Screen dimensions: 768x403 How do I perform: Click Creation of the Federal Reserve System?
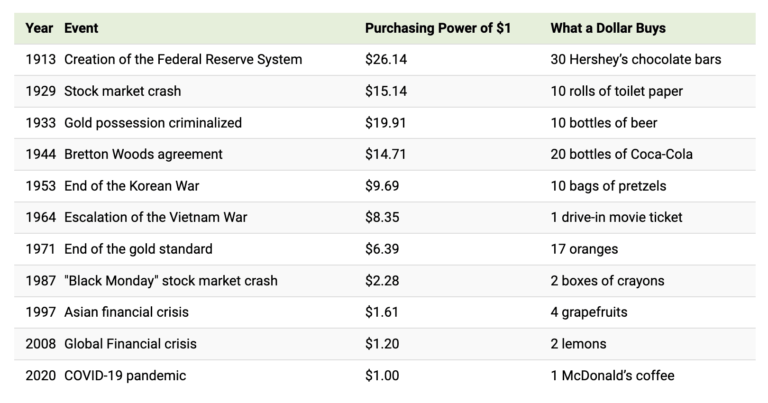point(182,60)
